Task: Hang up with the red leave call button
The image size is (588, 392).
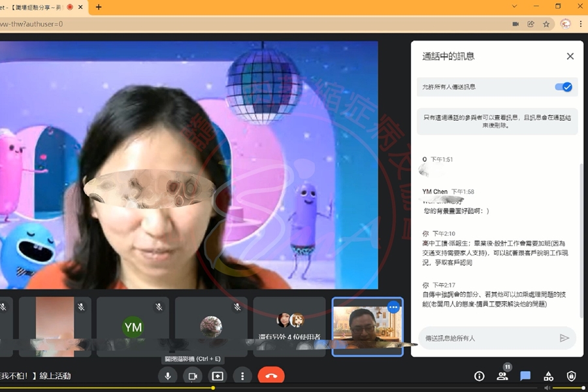Action: [x=271, y=376]
